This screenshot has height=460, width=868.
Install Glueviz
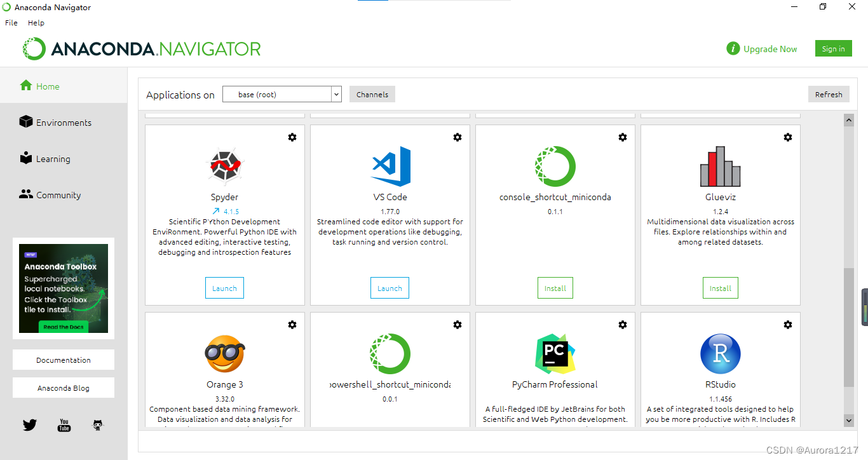pyautogui.click(x=721, y=288)
